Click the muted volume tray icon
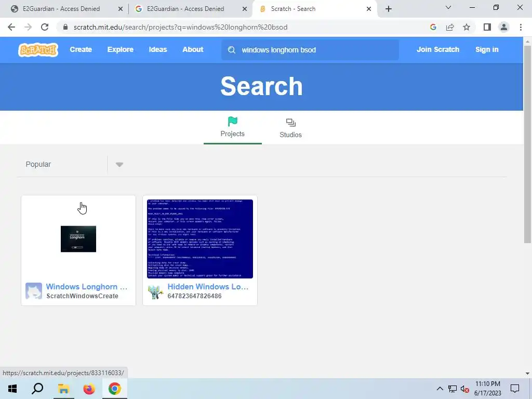 [x=465, y=389]
